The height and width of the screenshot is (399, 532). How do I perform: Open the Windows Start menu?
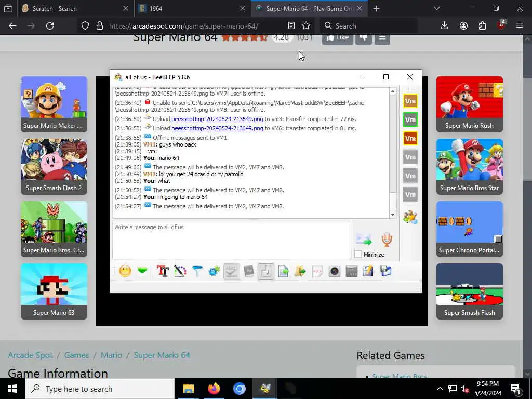pos(12,389)
